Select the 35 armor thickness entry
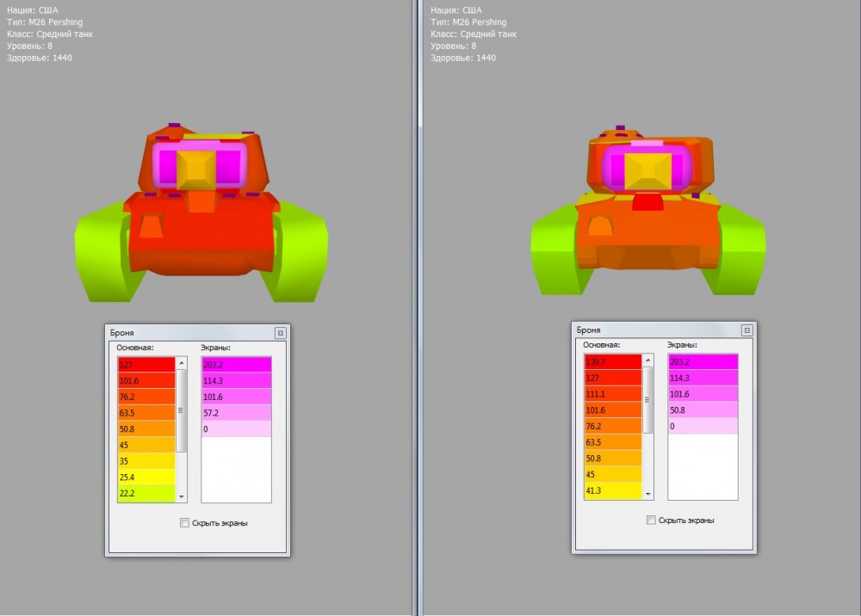This screenshot has height=616, width=861. pyautogui.click(x=146, y=461)
